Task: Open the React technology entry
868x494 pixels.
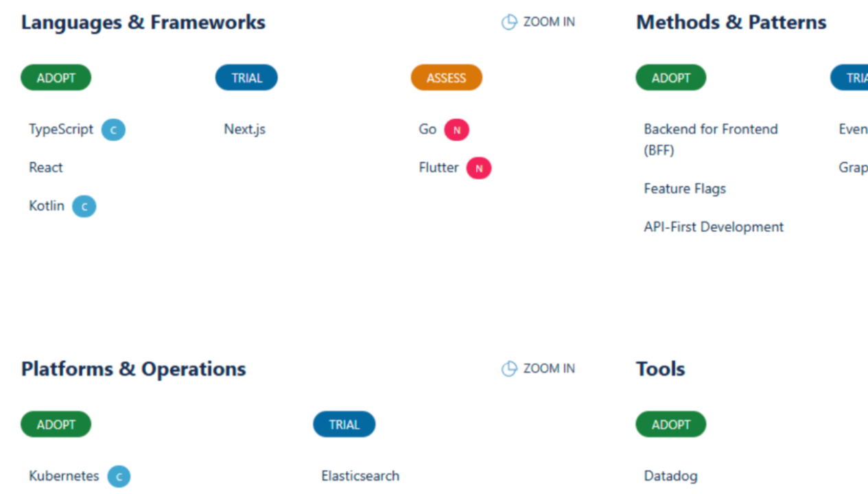Action: (x=46, y=167)
